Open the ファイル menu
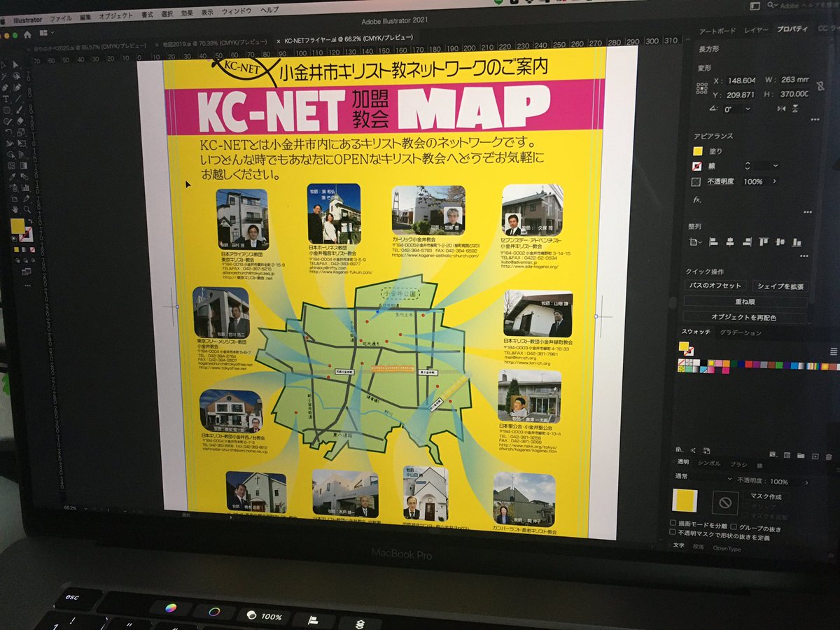The image size is (840, 630). tap(61, 18)
